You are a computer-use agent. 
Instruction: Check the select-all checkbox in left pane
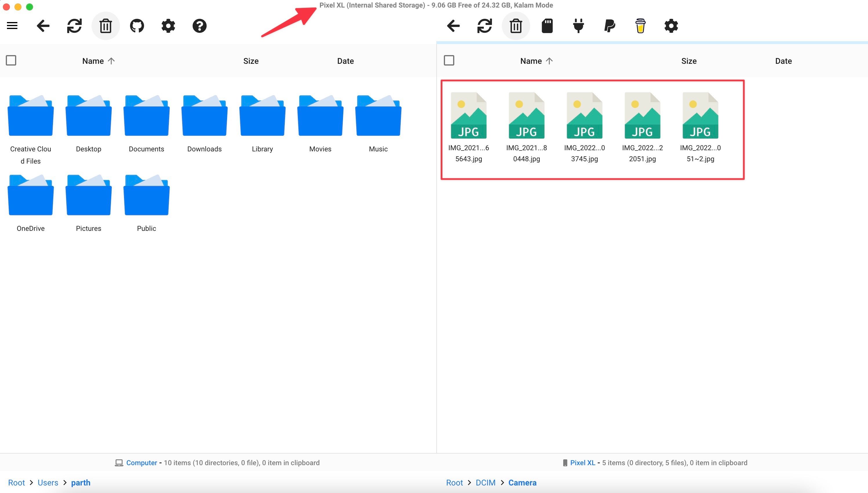click(11, 60)
